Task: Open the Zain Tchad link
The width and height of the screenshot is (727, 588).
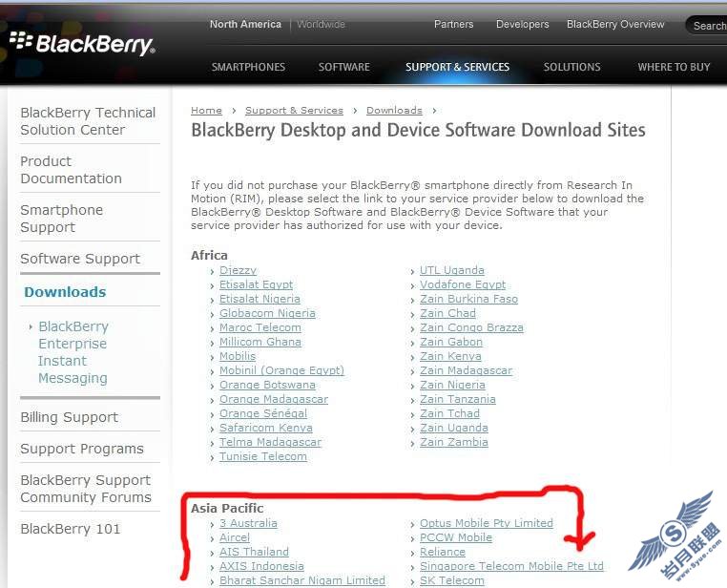Action: 449,413
